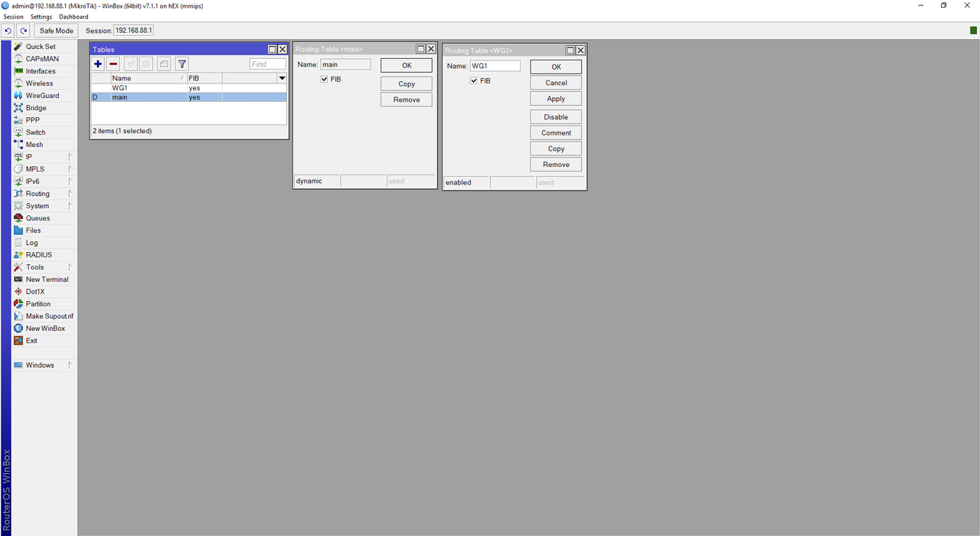This screenshot has height=536, width=980.
Task: Open Quick Set in the sidebar
Action: 44,47
